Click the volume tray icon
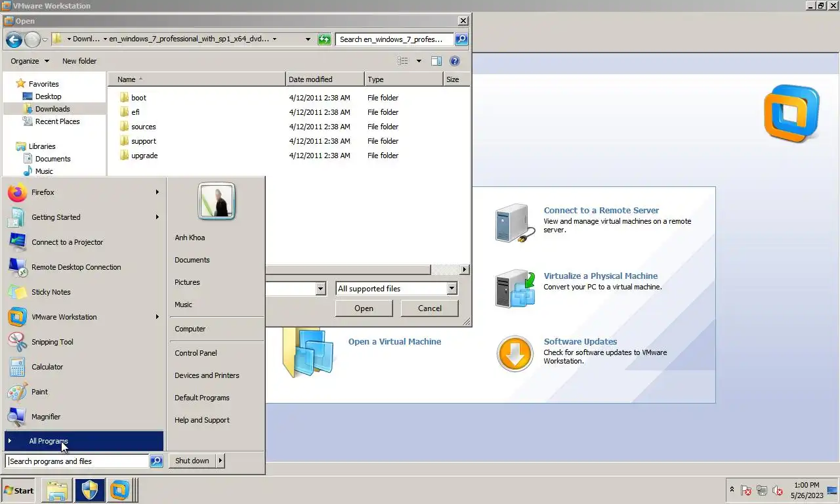The width and height of the screenshot is (840, 504). click(x=778, y=490)
